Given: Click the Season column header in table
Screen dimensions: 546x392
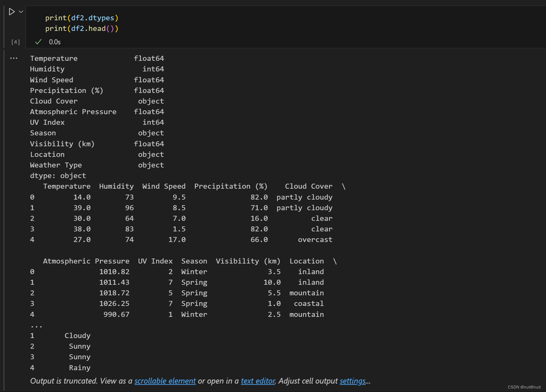Looking at the screenshot, I should click(194, 261).
